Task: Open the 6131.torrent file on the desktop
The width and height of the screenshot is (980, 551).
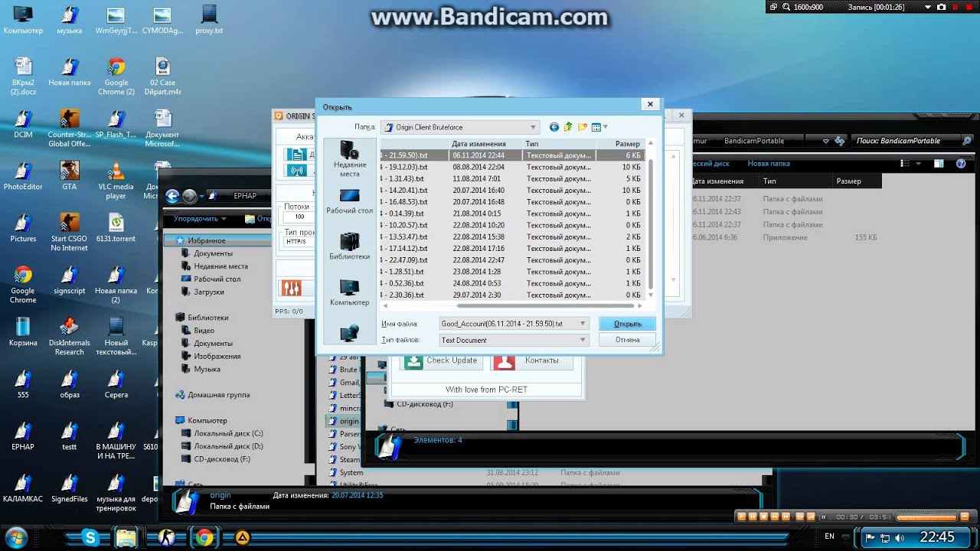Action: [x=116, y=228]
